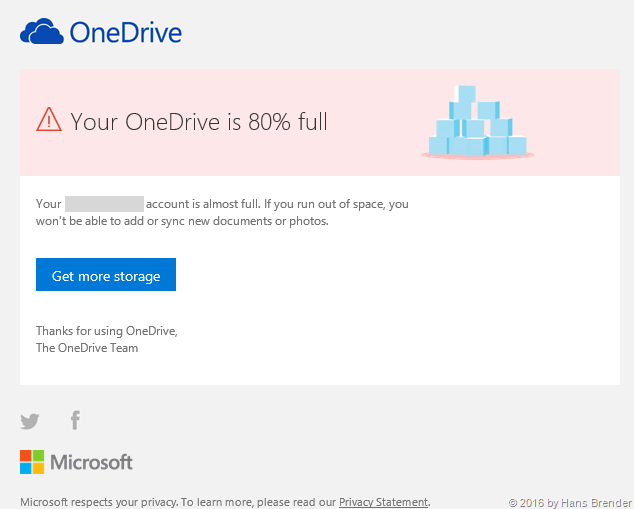Click the OneDrive cloud logo icon
Viewport: 634px width, 509px height.
pyautogui.click(x=42, y=33)
